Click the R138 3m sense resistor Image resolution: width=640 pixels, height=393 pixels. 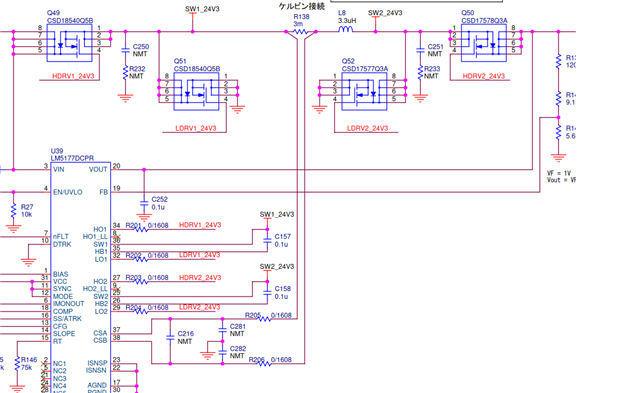coord(301,31)
